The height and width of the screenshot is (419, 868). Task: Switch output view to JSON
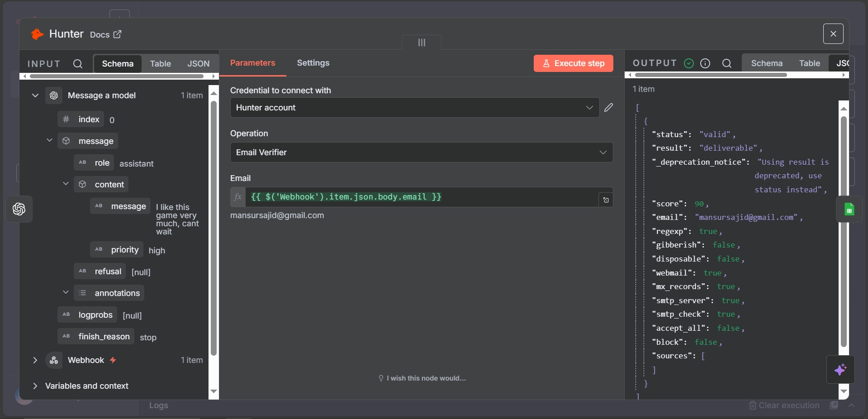click(x=840, y=63)
